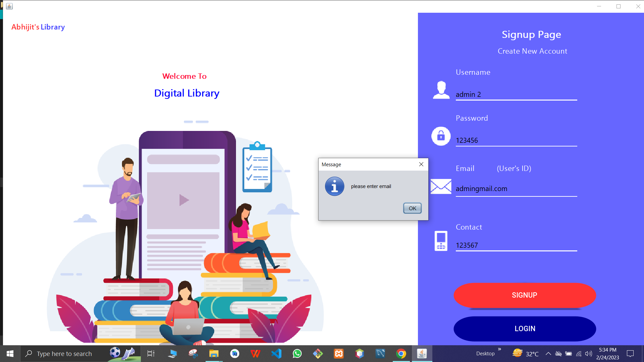Screen dimensions: 644x362
Task: Click the red SIGNUP button
Action: point(525,295)
